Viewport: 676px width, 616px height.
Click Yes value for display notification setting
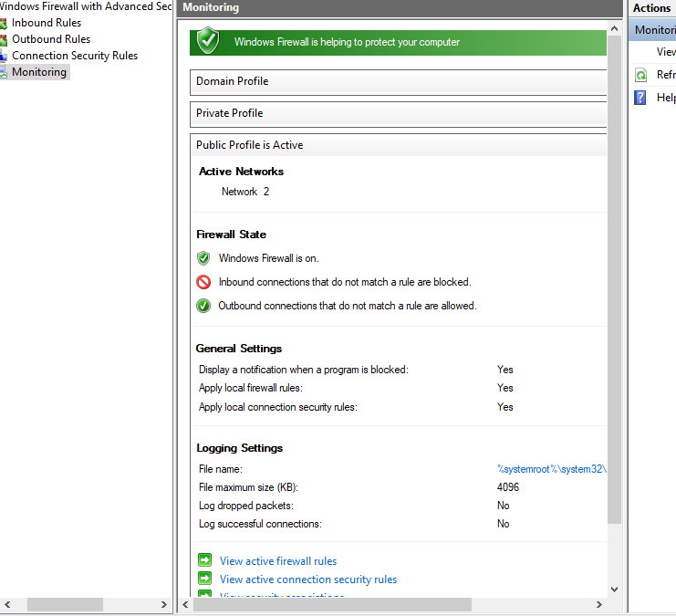tap(504, 370)
